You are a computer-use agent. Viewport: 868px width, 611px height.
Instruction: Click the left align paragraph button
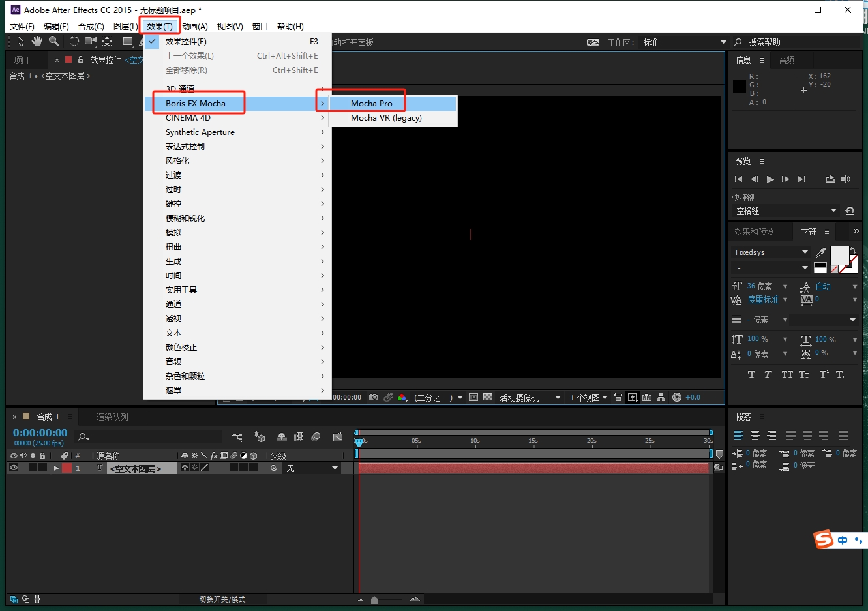pos(739,436)
